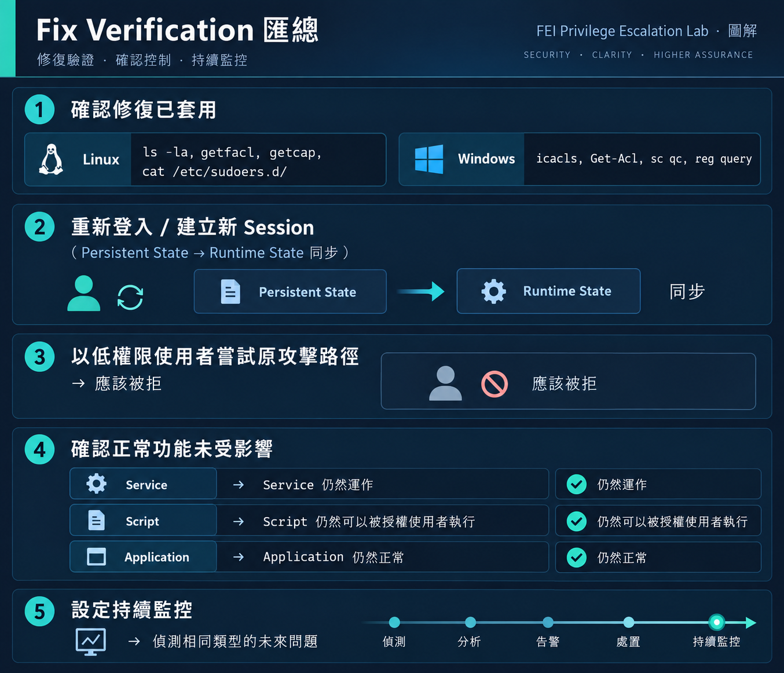Click the heading '以低權限使用者嘗試原攻擊路徑'
Viewport: 784px width, 673px height.
[215, 356]
